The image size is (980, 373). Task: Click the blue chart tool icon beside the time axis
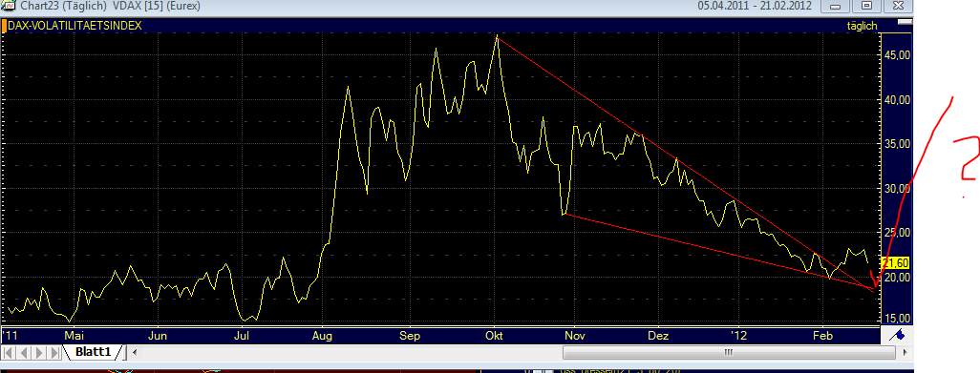[898, 334]
